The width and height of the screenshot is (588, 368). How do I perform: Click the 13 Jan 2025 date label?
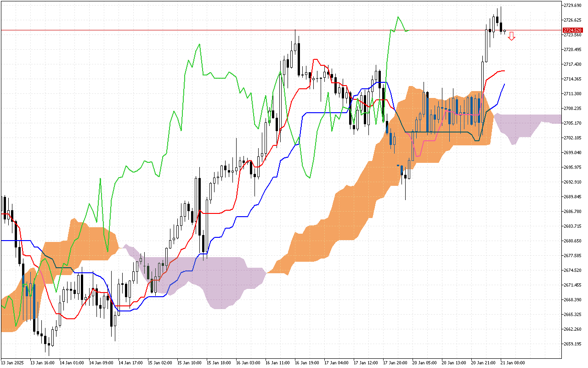pyautogui.click(x=12, y=363)
